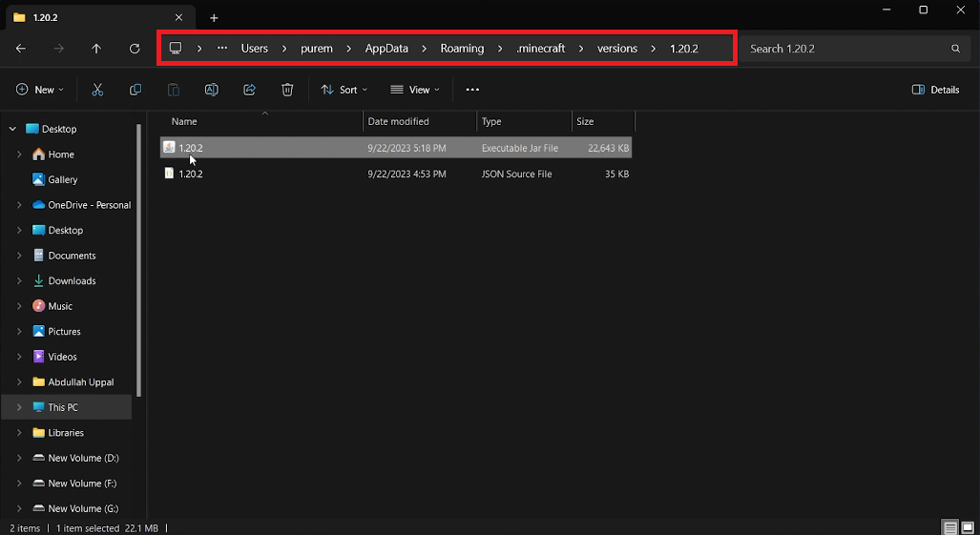Viewport: 980px width, 535px height.
Task: Open Pictures in the navigation pane
Action: (x=64, y=332)
